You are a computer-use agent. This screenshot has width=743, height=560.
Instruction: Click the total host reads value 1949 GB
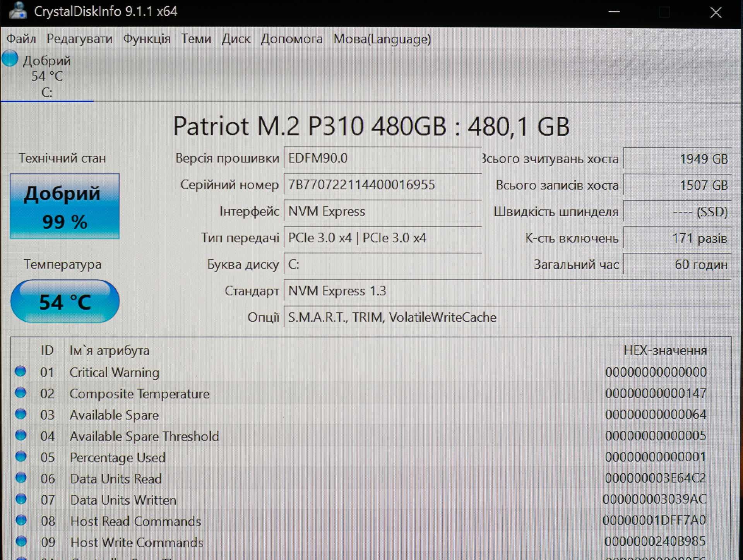click(x=677, y=159)
